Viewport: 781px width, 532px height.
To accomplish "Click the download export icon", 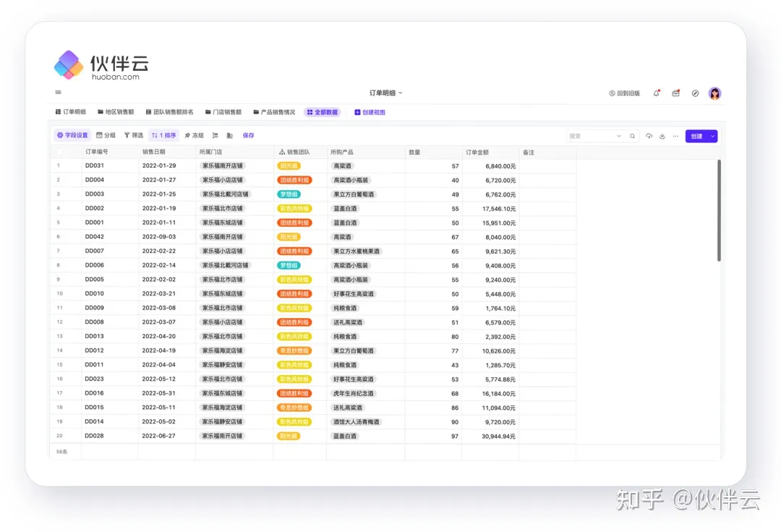I will pyautogui.click(x=662, y=136).
